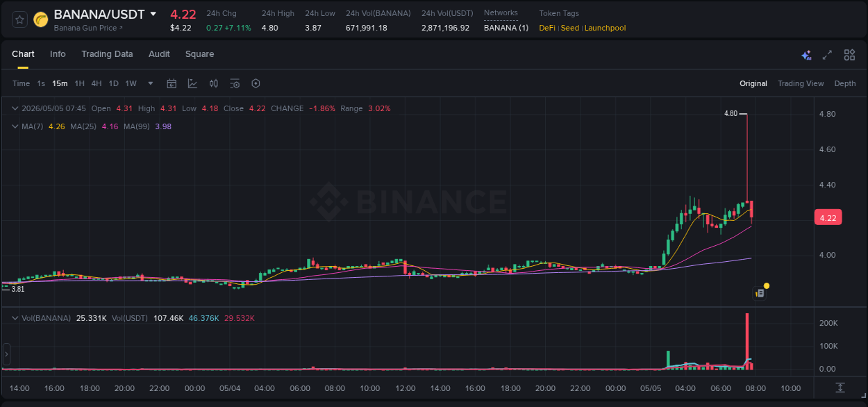Click the 24h Vol(USDT) value 2,871,196.92
868x407 pixels.
(446, 28)
